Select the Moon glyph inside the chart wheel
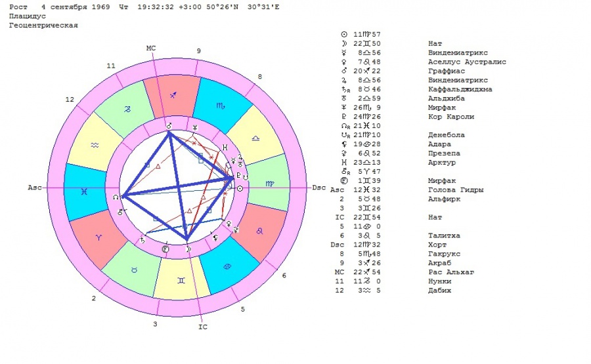The height and width of the screenshot is (364, 591). pos(188,249)
